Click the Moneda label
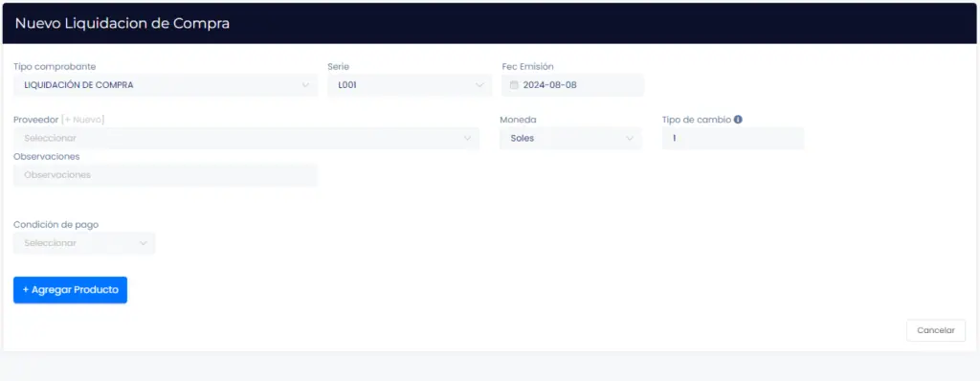Screen dimensions: 980x381 click(518, 120)
